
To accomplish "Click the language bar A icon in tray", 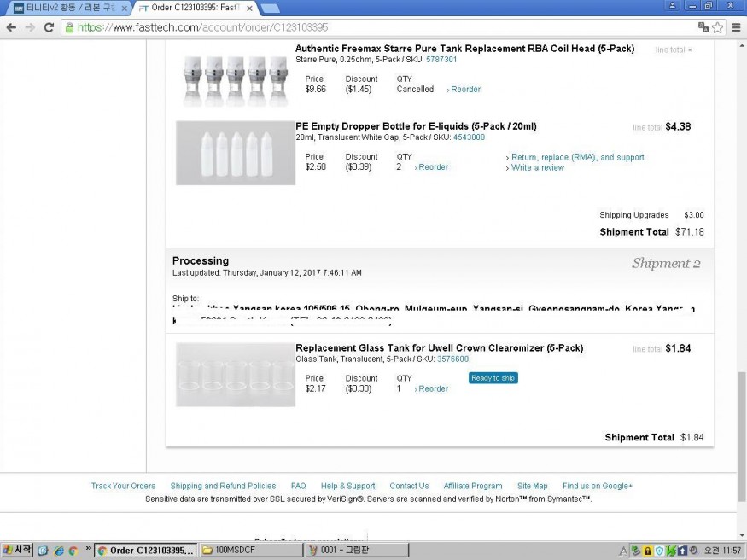I will tap(623, 551).
